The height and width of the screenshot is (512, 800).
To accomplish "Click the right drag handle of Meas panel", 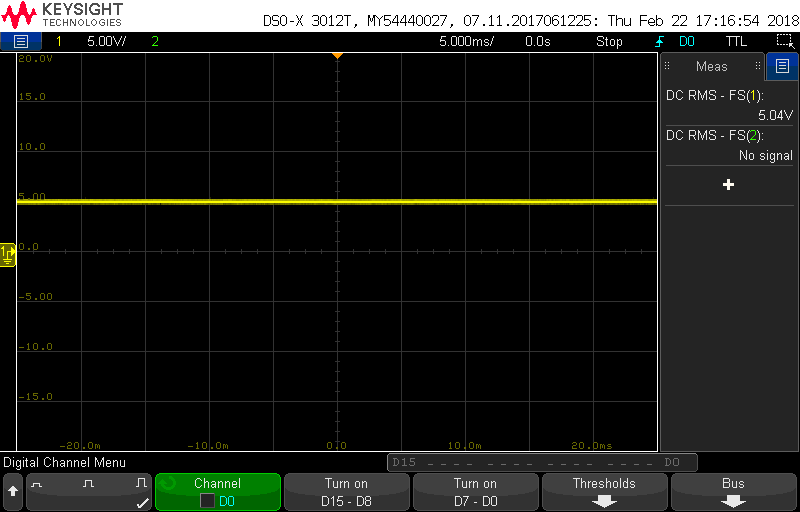I will click(758, 66).
